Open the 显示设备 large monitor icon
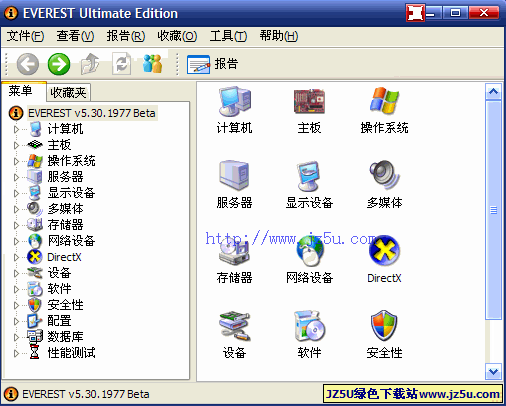 pyautogui.click(x=309, y=184)
